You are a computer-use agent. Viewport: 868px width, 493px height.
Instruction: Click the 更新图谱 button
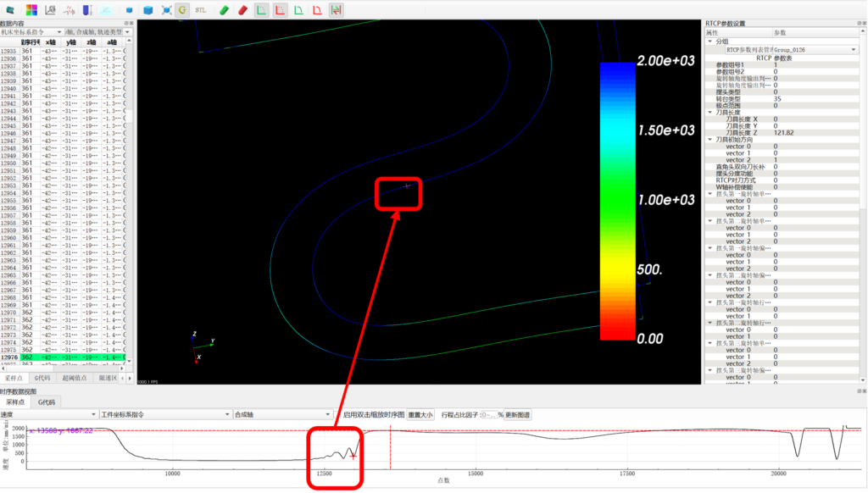coord(518,414)
